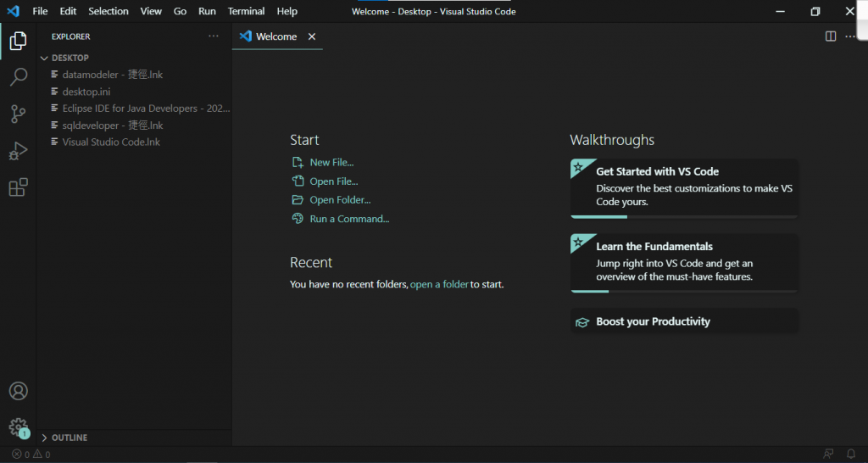The height and width of the screenshot is (463, 868).
Task: Click the VS Code logo in title bar
Action: pos(13,11)
